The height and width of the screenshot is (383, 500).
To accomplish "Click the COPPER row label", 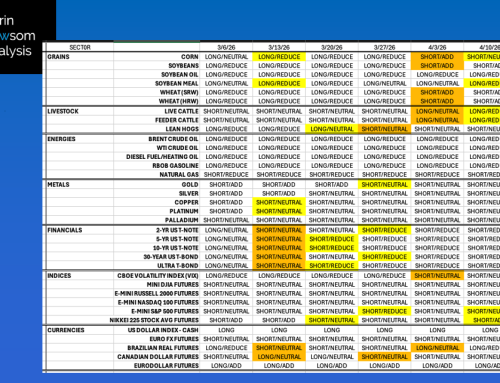I will [187, 202].
